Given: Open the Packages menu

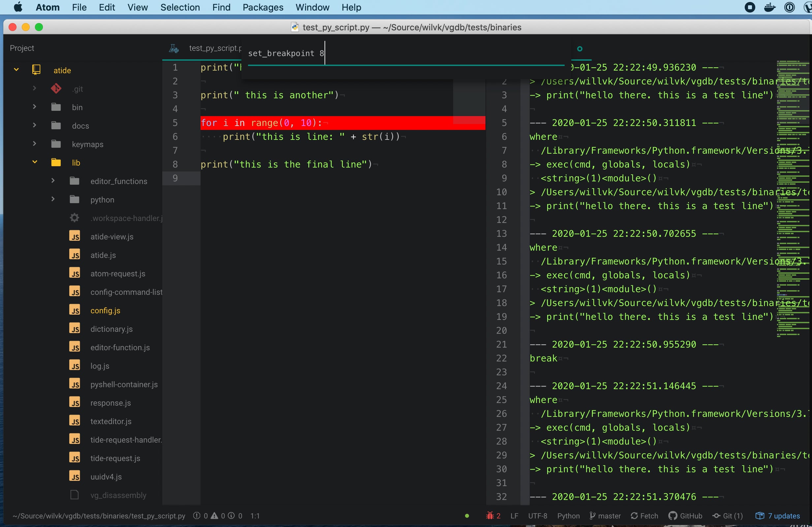Looking at the screenshot, I should pyautogui.click(x=263, y=7).
